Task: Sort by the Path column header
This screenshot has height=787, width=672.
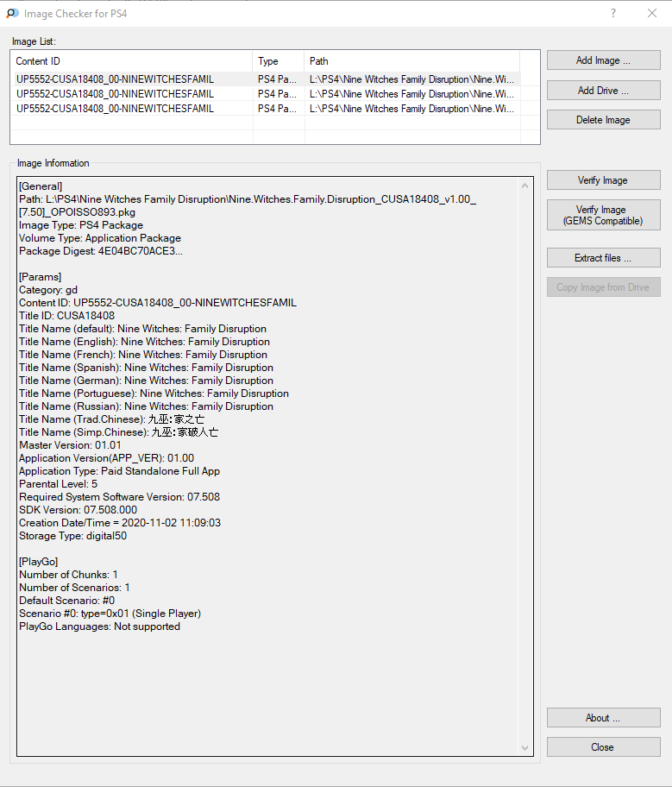Action: (412, 61)
